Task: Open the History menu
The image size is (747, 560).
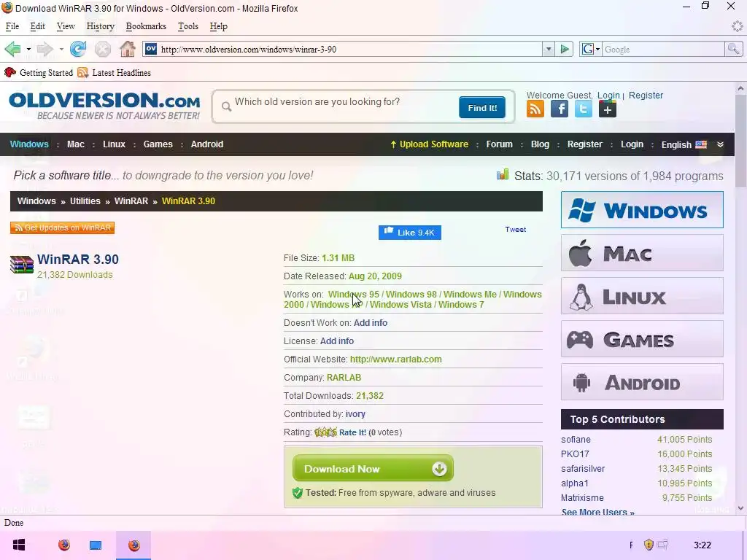Action: coord(100,26)
